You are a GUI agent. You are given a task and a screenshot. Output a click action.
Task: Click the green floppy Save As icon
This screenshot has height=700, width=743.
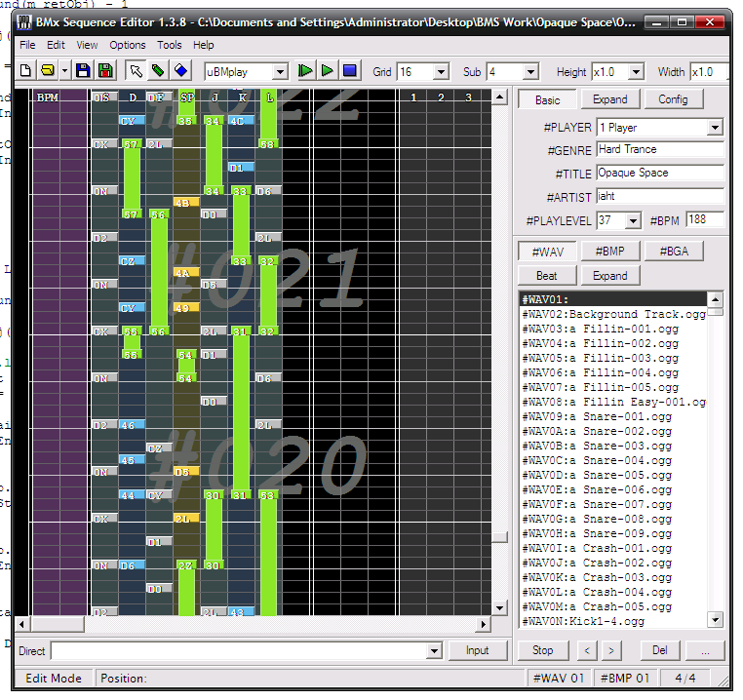(x=105, y=71)
